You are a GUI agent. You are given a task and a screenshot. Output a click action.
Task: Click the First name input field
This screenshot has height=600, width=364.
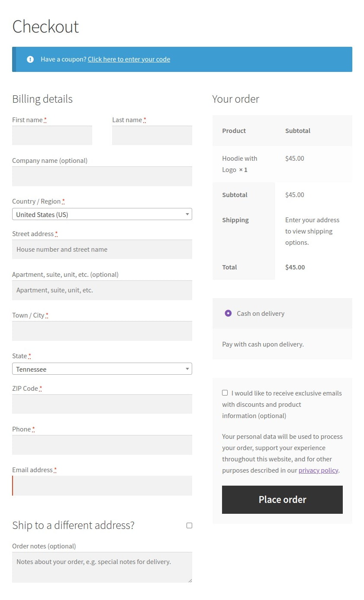52,135
